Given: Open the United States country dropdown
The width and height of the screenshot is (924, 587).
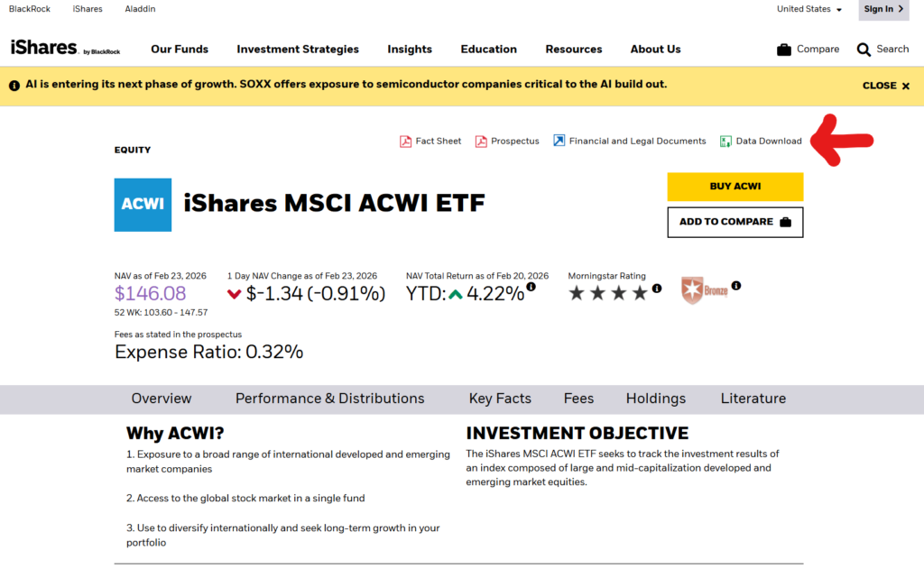Looking at the screenshot, I should click(808, 9).
